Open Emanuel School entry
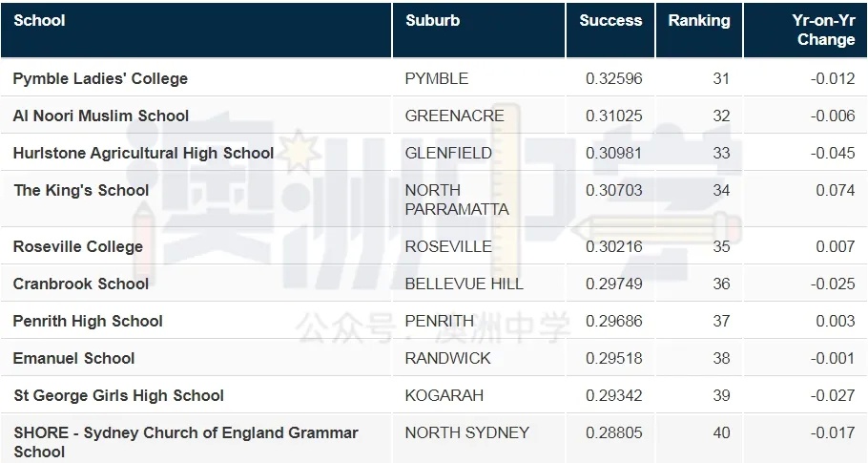 coord(73,358)
